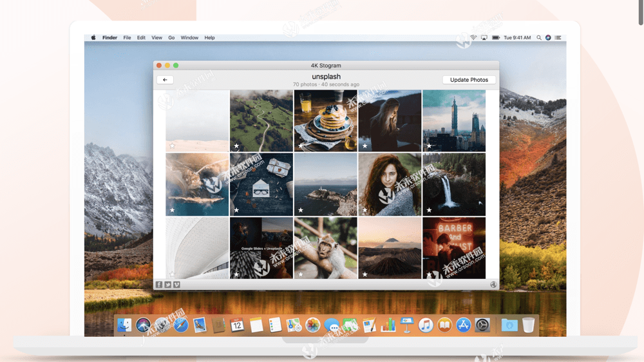Screen dimensions: 644x362
Task: Click the battery status icon
Action: pos(496,37)
